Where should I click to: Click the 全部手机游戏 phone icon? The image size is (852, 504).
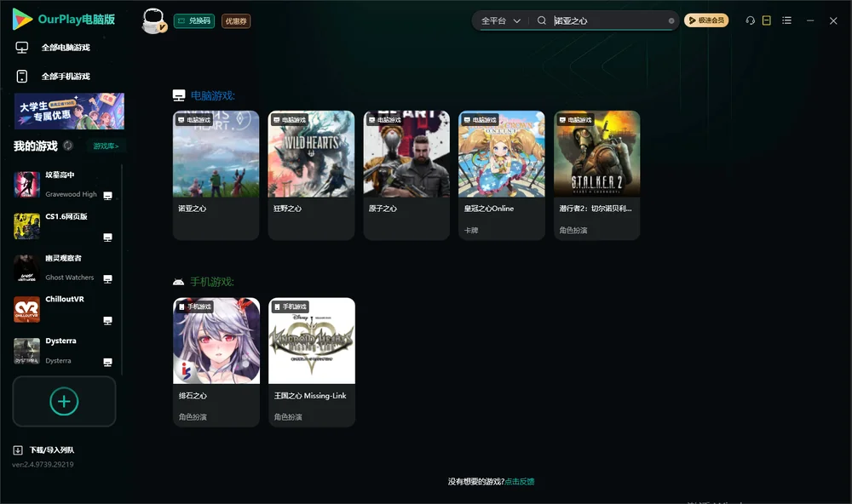22,77
